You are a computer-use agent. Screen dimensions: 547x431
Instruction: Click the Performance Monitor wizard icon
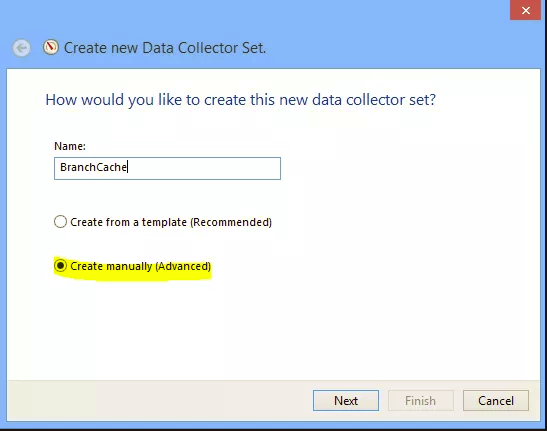(x=51, y=47)
